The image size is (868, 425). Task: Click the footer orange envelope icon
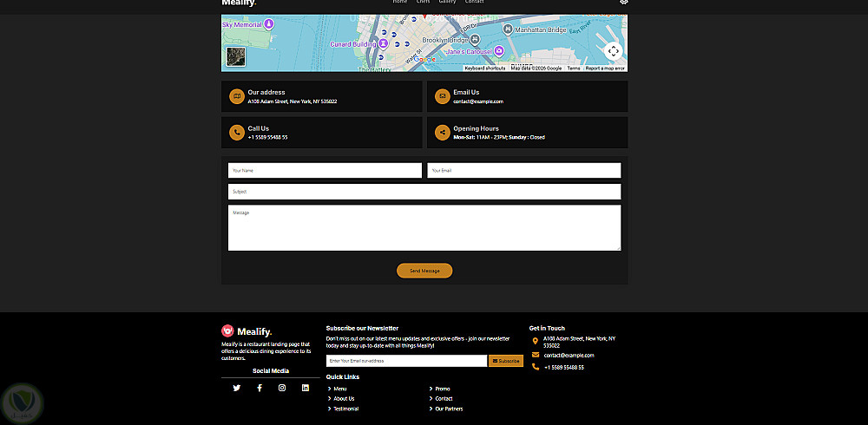pyautogui.click(x=536, y=355)
